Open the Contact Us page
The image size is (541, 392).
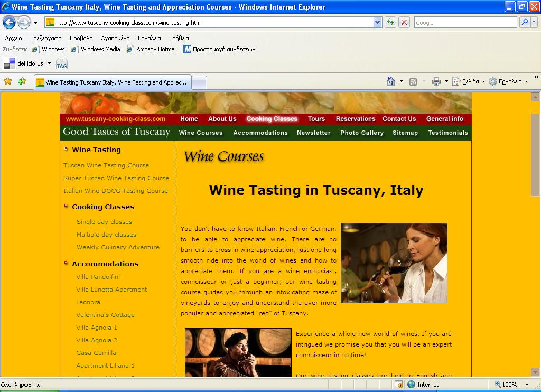399,119
